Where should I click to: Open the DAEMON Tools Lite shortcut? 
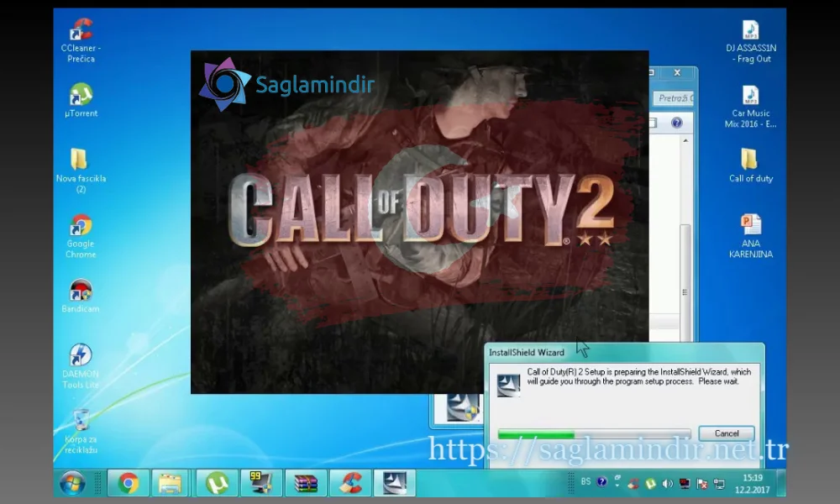81,365
